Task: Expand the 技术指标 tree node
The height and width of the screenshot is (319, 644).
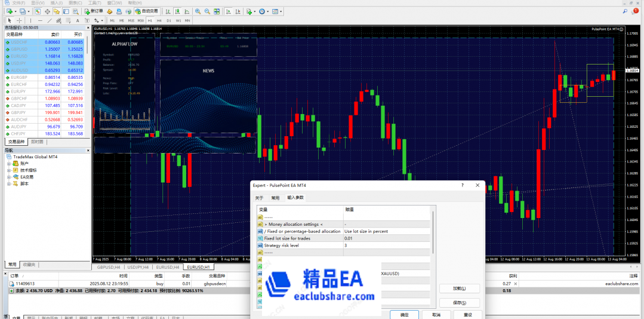Action: pyautogui.click(x=8, y=170)
